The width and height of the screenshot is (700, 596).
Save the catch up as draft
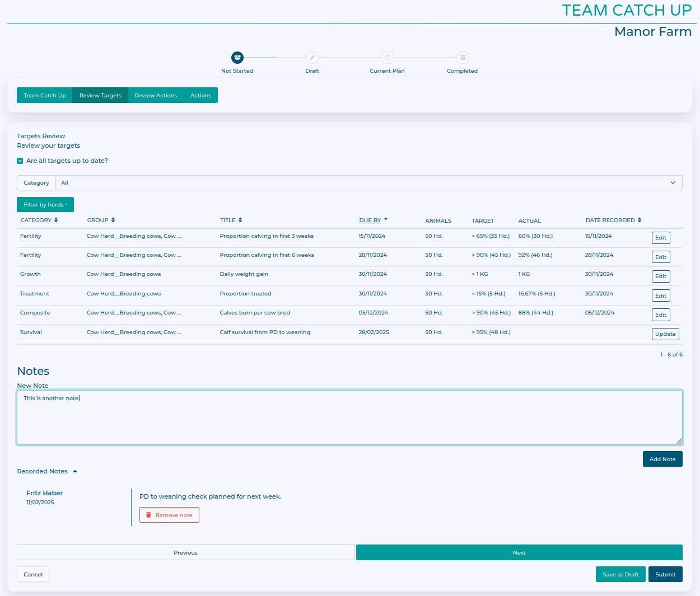point(620,575)
